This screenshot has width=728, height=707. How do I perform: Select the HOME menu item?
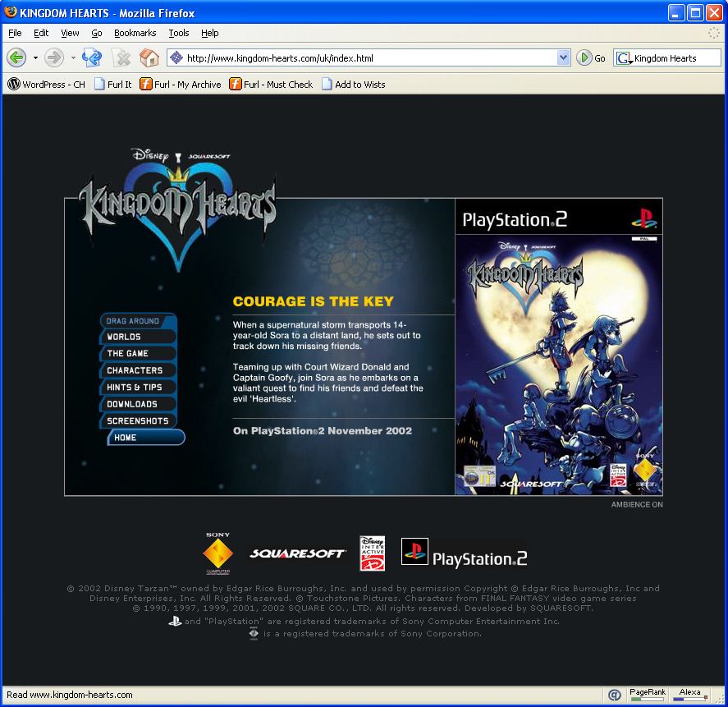click(146, 438)
